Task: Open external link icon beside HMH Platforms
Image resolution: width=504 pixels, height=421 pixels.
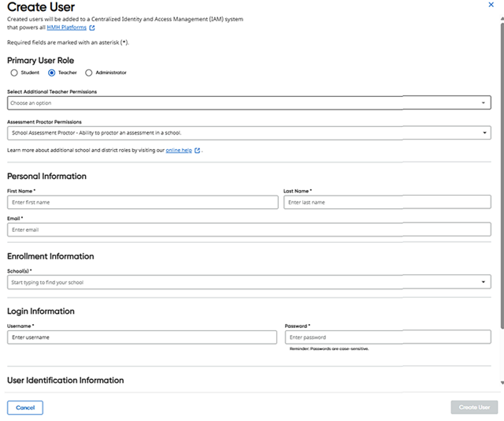Action: point(92,28)
